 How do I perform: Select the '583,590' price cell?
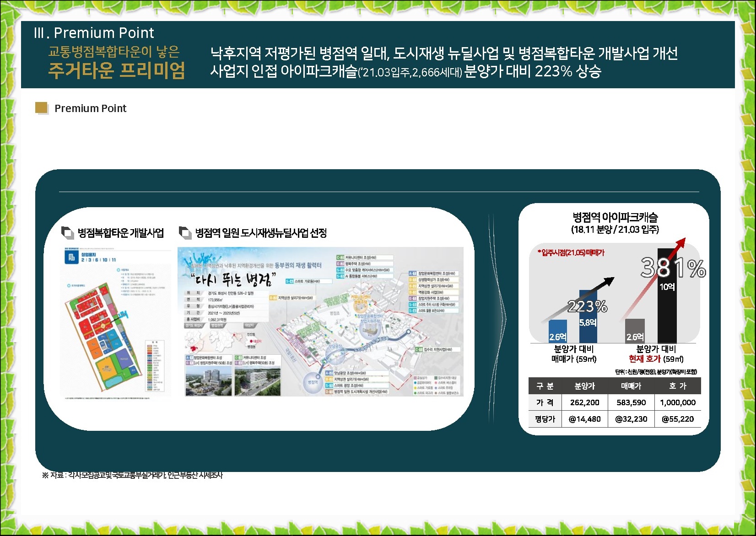tap(632, 402)
